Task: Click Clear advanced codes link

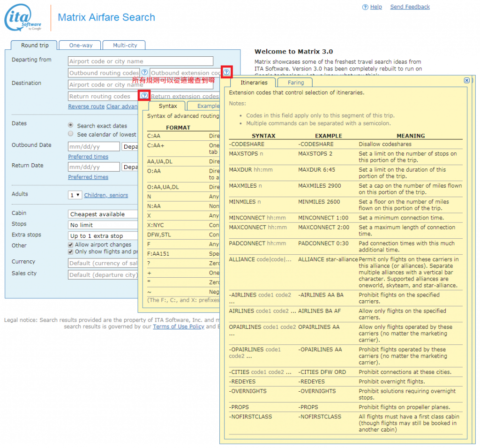Action: point(122,106)
